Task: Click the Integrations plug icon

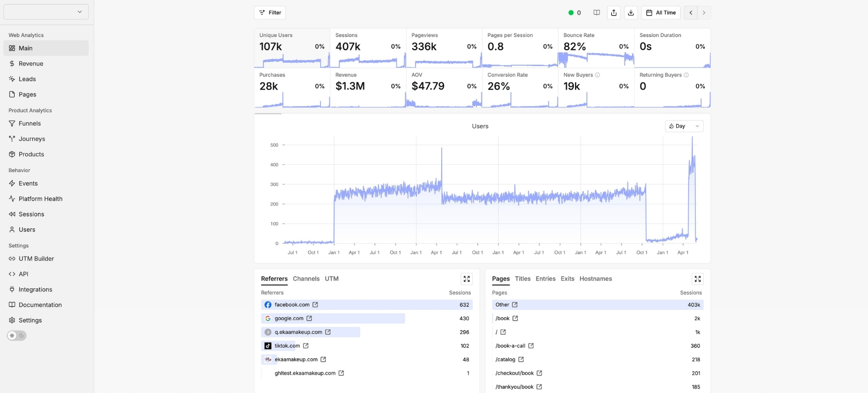Action: (x=12, y=289)
